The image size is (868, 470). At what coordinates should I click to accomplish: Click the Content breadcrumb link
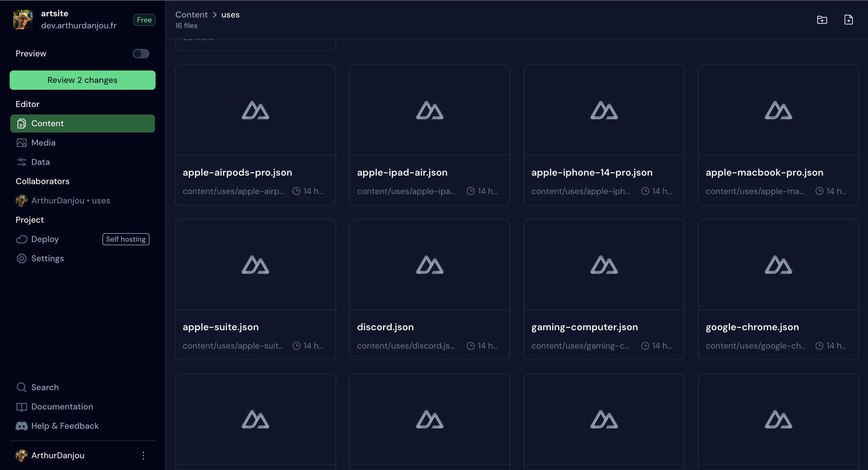pyautogui.click(x=191, y=14)
